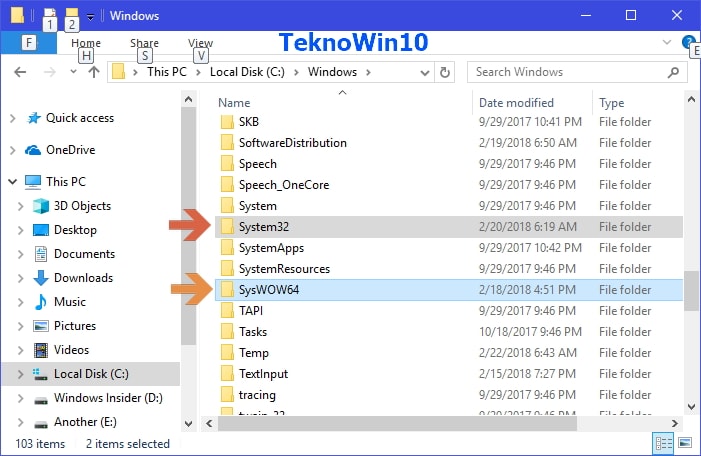This screenshot has width=701, height=456.
Task: Expand the Quick access tree node
Action: click(x=13, y=118)
